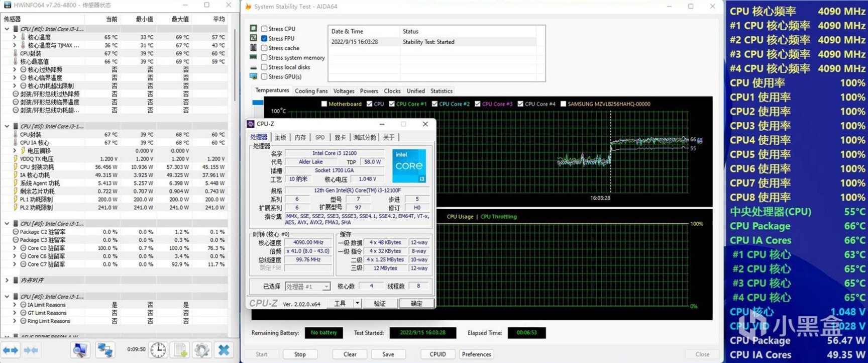Click the blue slider bar left of temperature graph
This screenshot has height=363, width=868.
(x=258, y=102)
